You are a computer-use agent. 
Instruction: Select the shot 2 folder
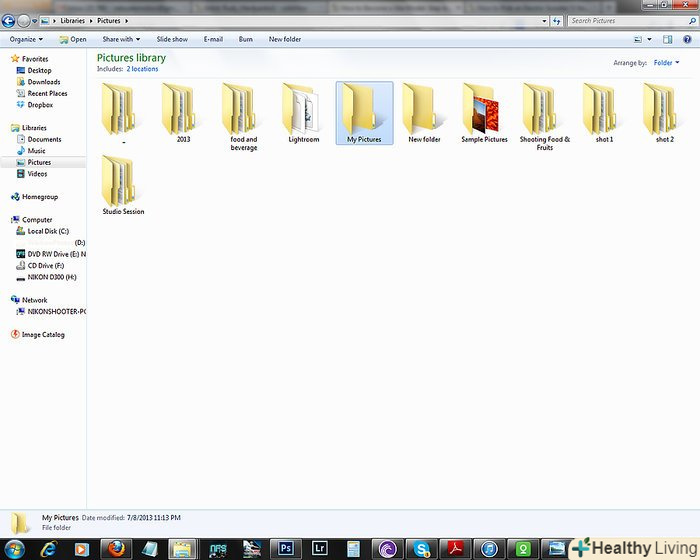pos(665,113)
